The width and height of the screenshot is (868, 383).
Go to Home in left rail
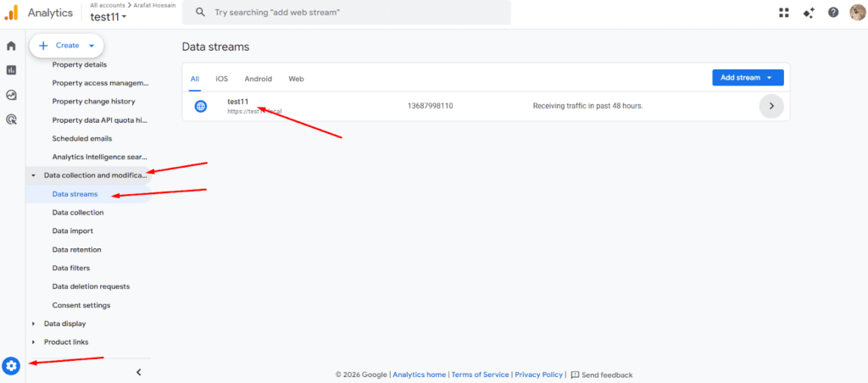point(11,46)
